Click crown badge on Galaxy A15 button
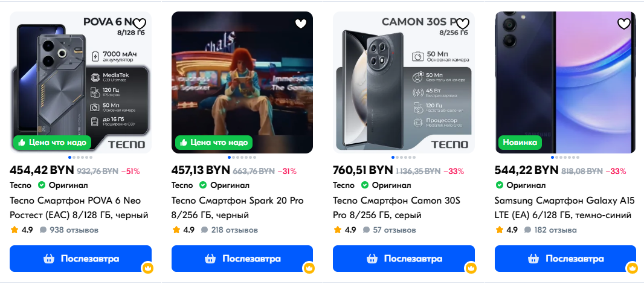 [632, 268]
